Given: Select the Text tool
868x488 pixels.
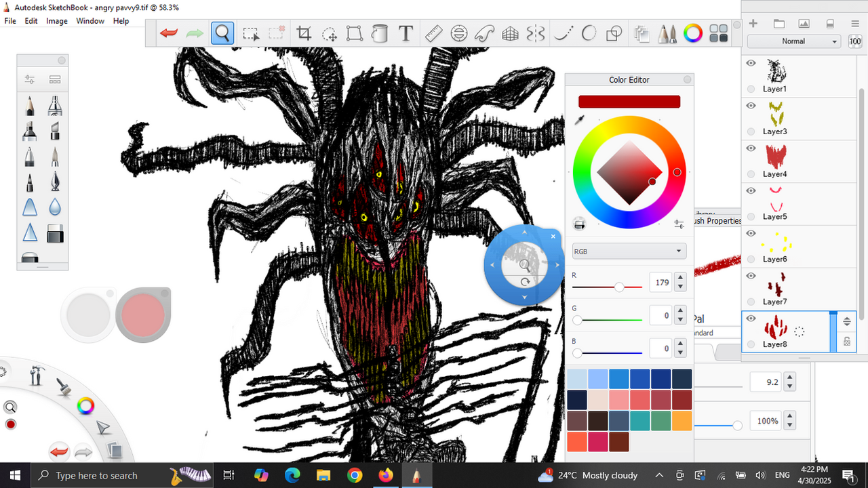Looking at the screenshot, I should coord(406,33).
